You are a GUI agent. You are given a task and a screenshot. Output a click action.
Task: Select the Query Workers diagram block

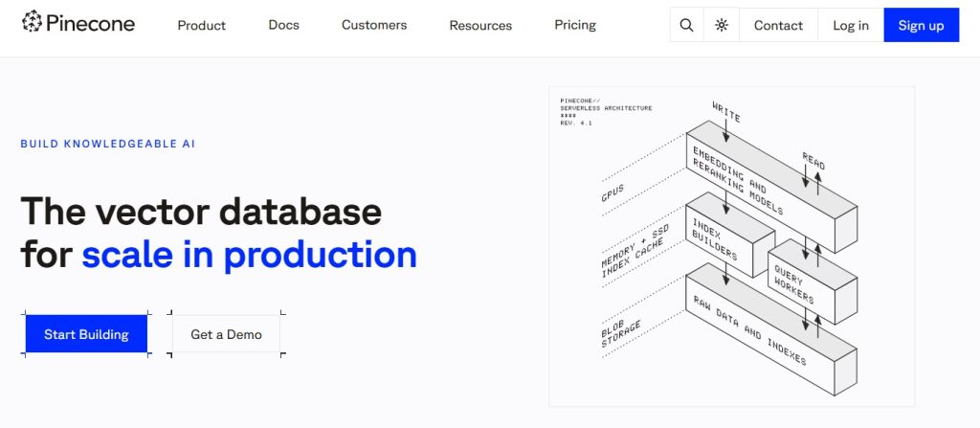click(x=812, y=282)
